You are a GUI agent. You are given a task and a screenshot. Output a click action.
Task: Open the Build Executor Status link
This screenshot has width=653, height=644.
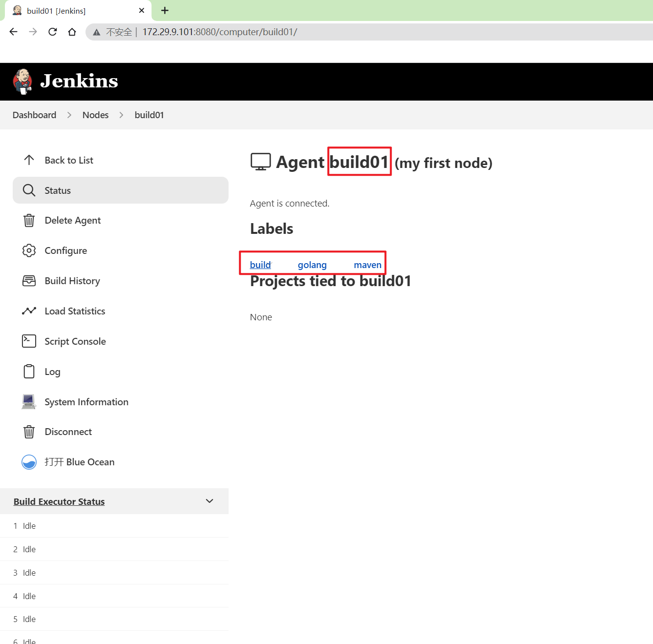click(59, 501)
